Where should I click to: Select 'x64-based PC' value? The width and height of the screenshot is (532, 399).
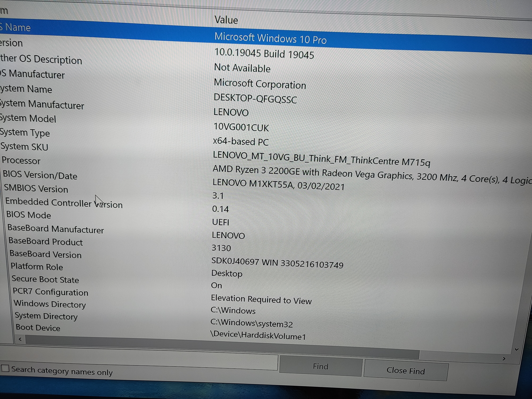[x=241, y=141]
